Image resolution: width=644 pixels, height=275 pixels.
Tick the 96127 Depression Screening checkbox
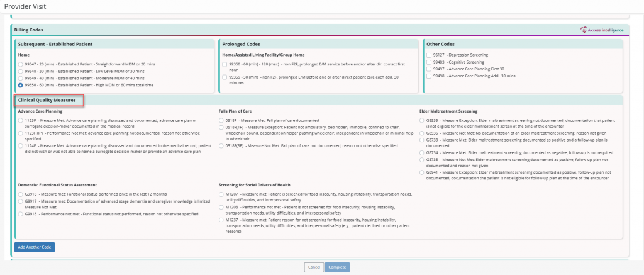(x=429, y=55)
